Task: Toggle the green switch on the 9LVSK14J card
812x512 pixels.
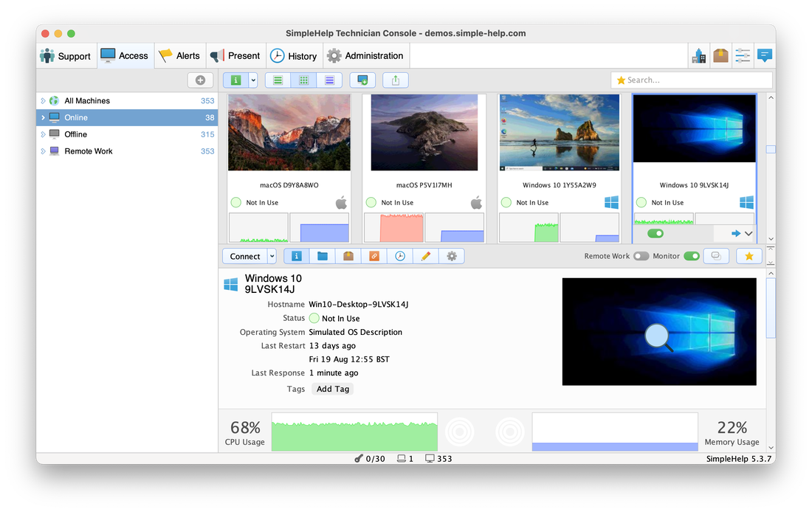Action: (655, 233)
